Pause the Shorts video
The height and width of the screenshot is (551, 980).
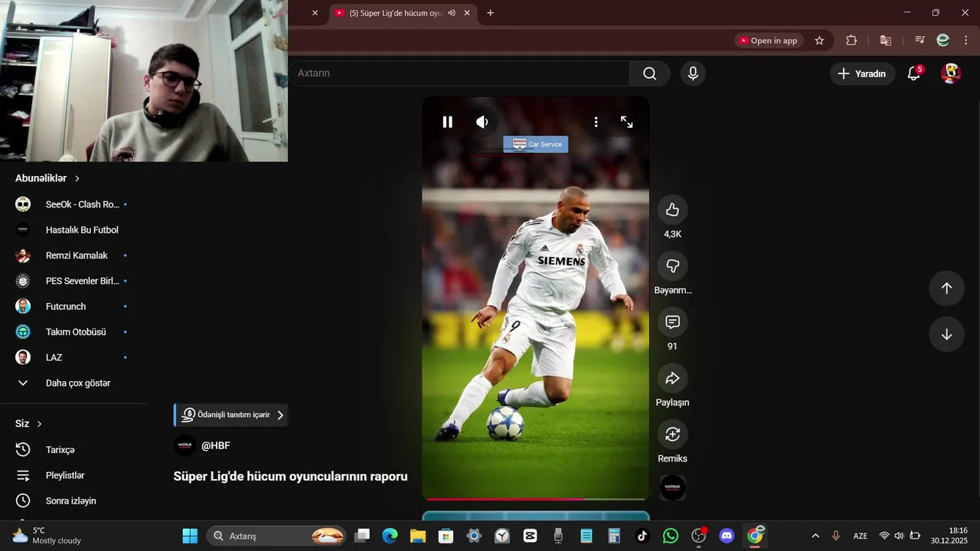448,122
